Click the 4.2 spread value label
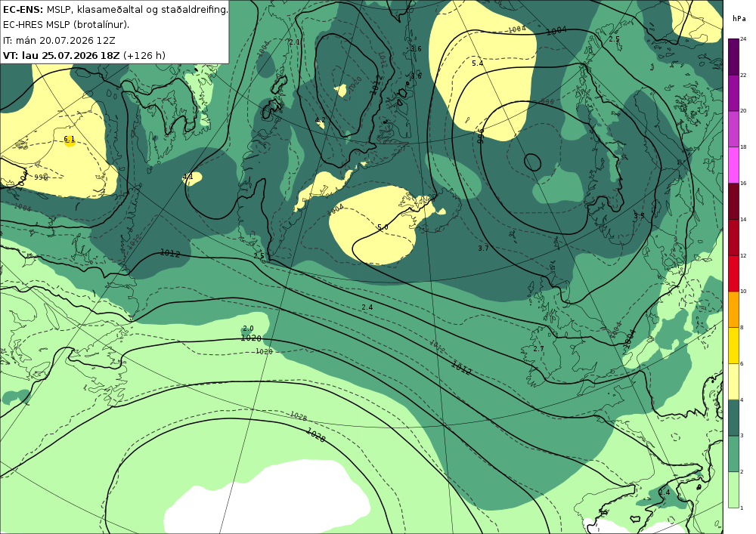This screenshot has height=534, width=756. click(320, 120)
